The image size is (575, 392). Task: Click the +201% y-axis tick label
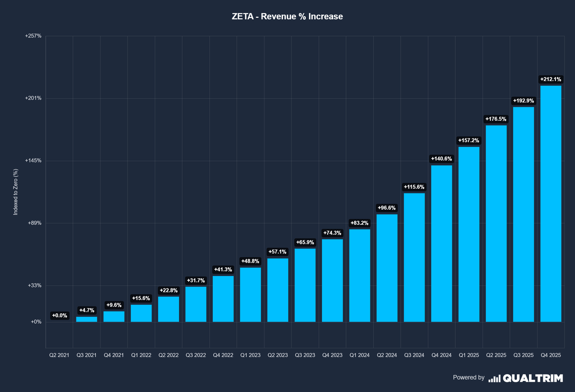(34, 98)
